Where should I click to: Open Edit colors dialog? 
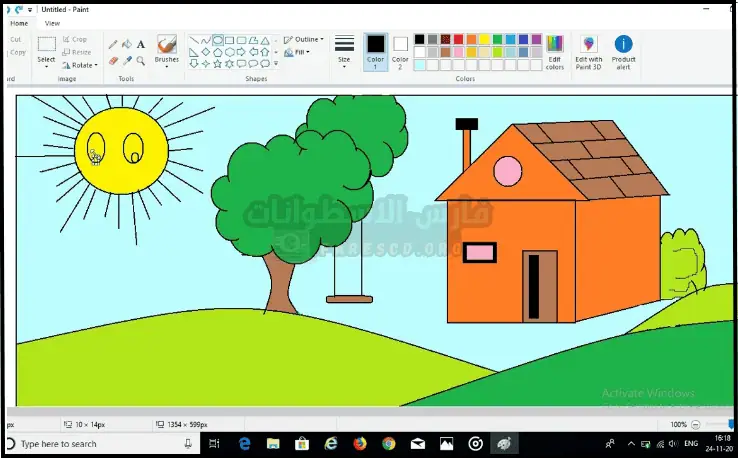555,50
